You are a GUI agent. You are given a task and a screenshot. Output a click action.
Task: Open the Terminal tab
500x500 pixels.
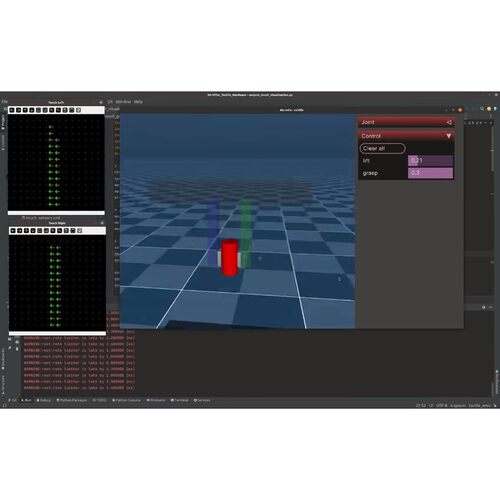pyautogui.click(x=180, y=400)
